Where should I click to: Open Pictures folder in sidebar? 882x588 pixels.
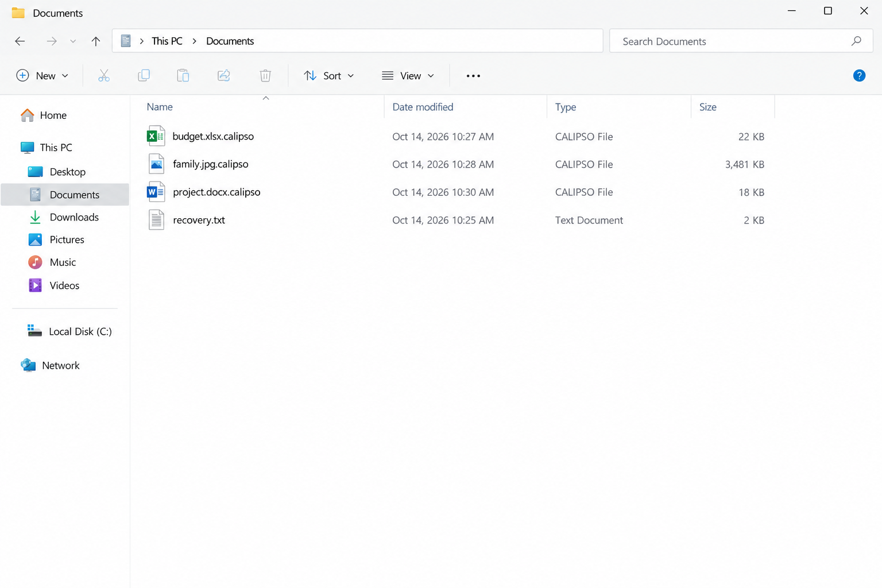[x=56, y=239]
